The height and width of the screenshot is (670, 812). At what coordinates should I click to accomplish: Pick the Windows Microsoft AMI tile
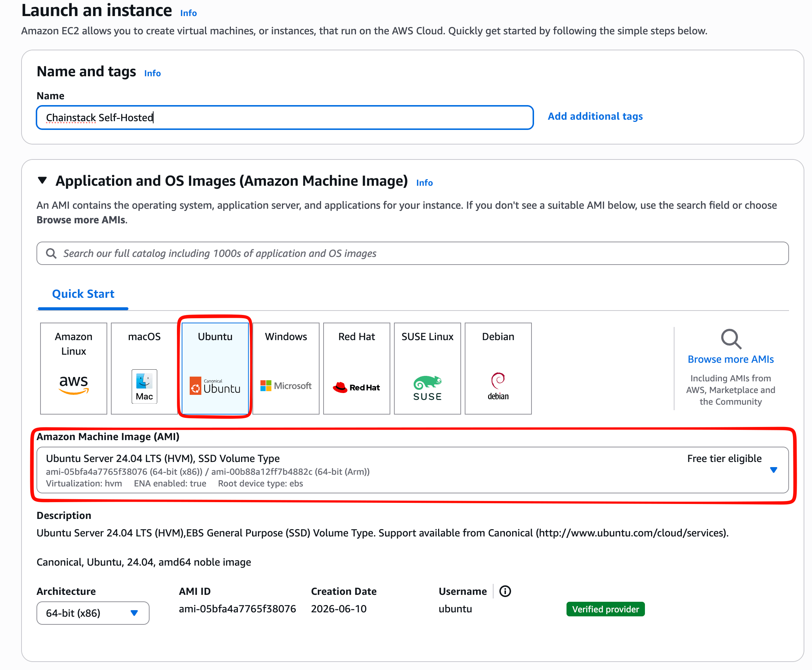pyautogui.click(x=286, y=368)
